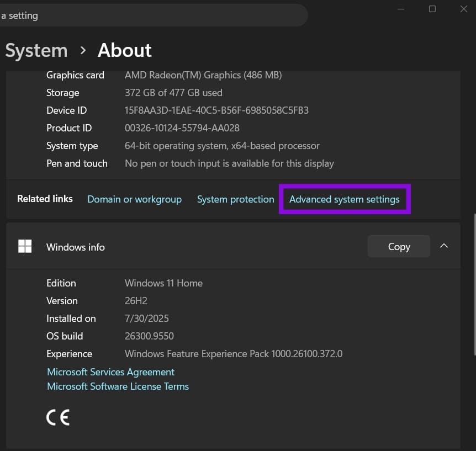Click the OS build label

click(x=65, y=336)
